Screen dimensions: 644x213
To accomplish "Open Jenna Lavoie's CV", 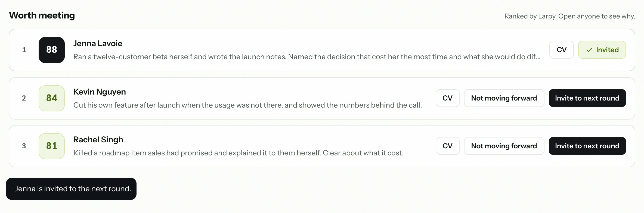I will (562, 50).
